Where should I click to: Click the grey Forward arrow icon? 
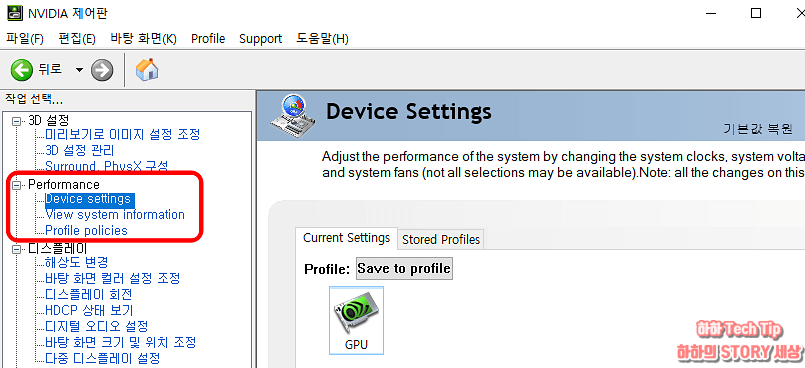pyautogui.click(x=102, y=70)
